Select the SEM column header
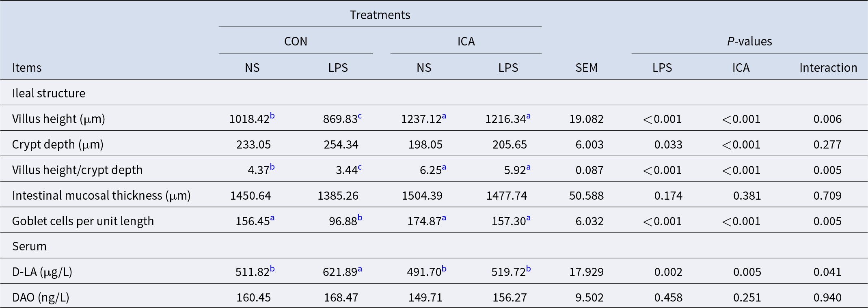The width and height of the screenshot is (868, 308). click(586, 68)
